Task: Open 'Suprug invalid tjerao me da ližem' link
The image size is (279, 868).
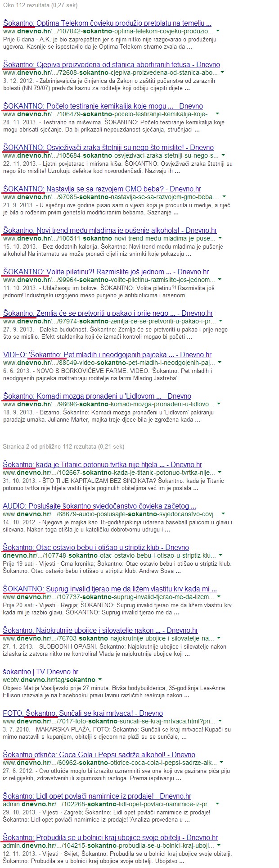Action: tap(110, 589)
